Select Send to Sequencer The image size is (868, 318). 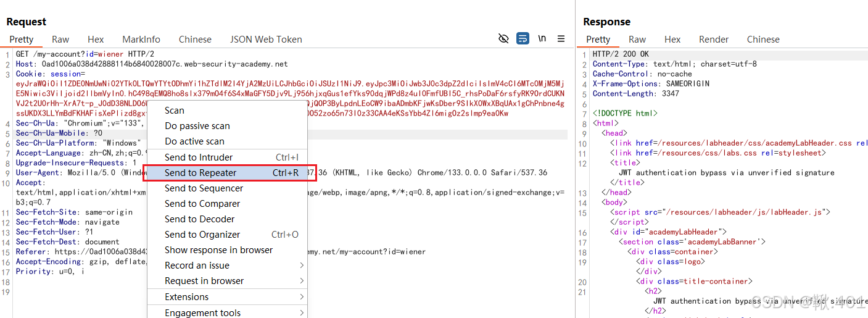tap(227, 188)
